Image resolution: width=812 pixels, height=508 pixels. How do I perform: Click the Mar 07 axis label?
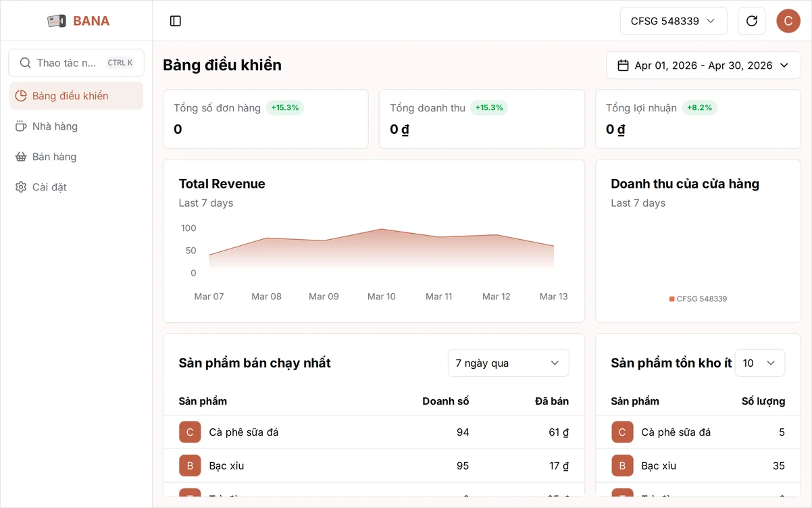(209, 297)
